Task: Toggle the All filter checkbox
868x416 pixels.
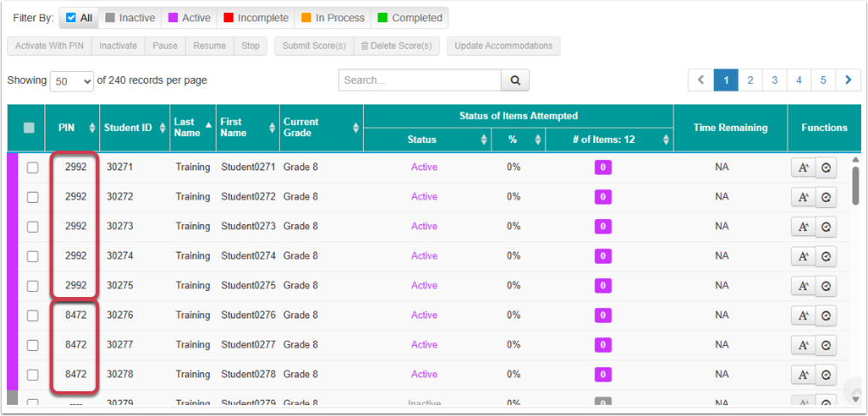Action: pyautogui.click(x=70, y=18)
